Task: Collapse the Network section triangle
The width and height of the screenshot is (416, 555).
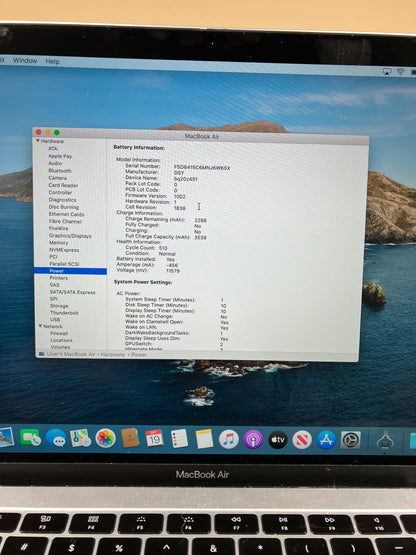Action: point(40,326)
